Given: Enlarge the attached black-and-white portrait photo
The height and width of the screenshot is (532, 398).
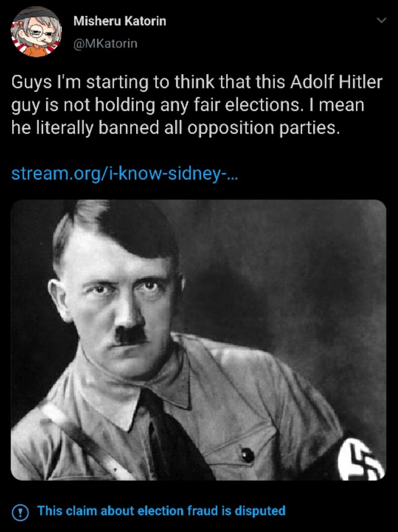Looking at the screenshot, I should pyautogui.click(x=199, y=340).
